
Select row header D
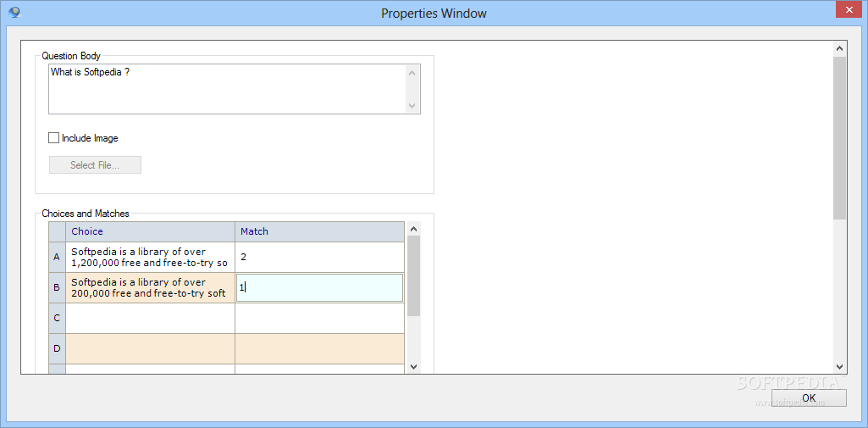click(57, 349)
